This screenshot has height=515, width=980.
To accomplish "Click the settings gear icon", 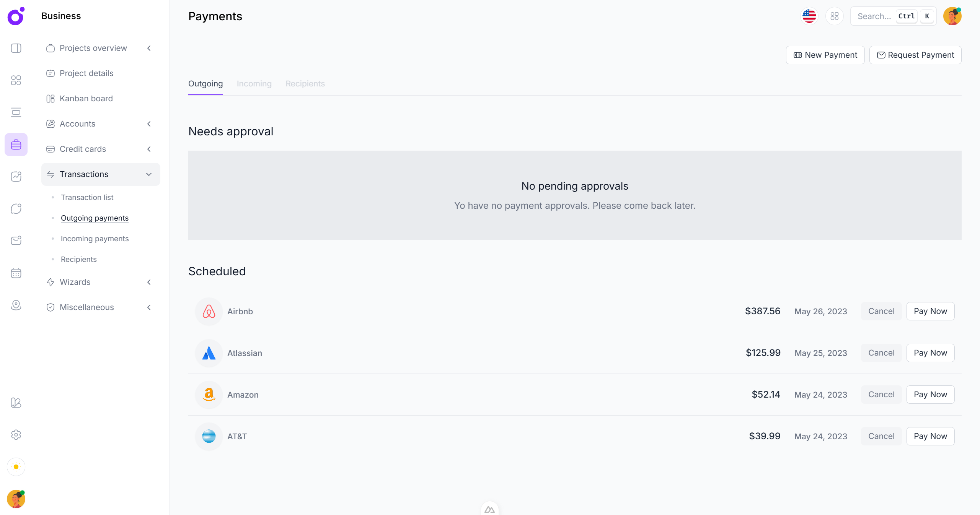I will coord(16,435).
